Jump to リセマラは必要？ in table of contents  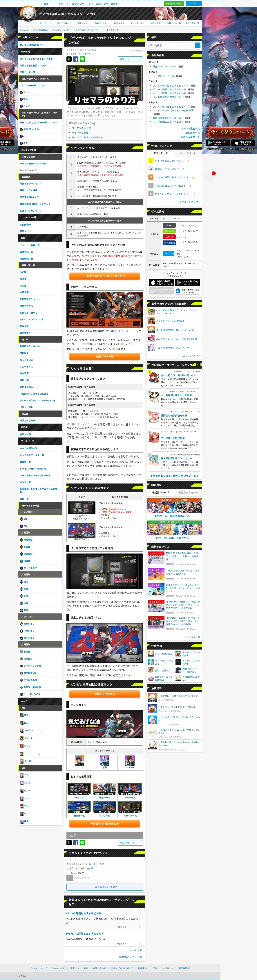click(x=81, y=133)
